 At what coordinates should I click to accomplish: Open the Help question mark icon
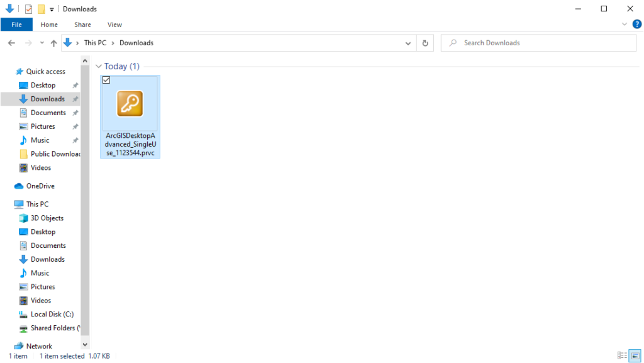pos(636,25)
